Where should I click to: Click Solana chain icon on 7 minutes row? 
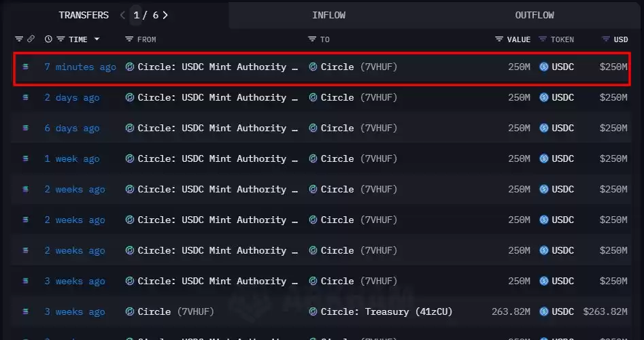[x=25, y=67]
